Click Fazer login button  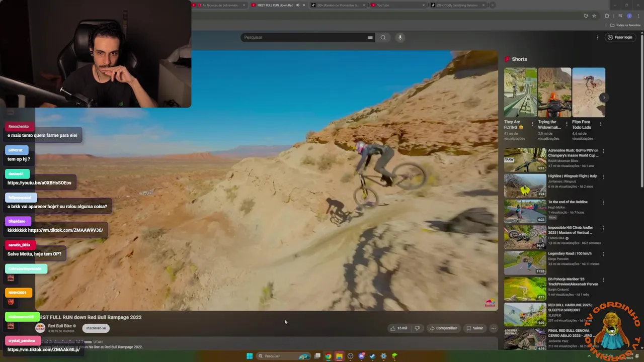(x=619, y=37)
